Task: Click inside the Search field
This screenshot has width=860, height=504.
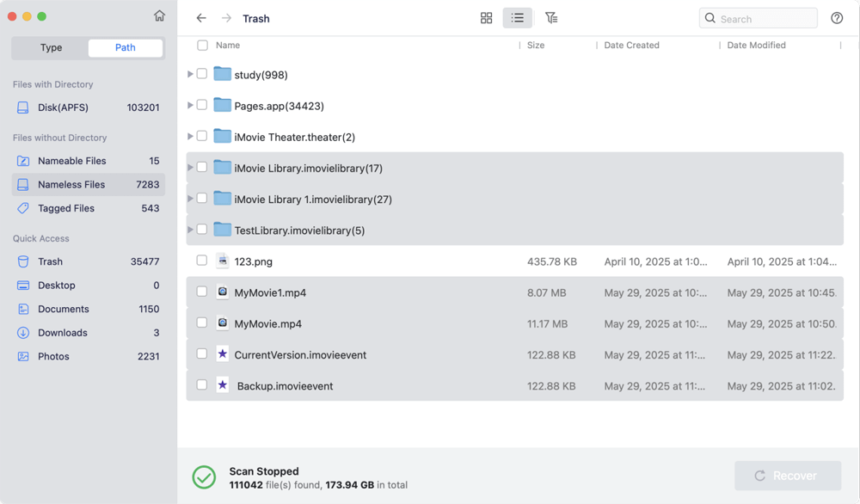Action: click(758, 17)
